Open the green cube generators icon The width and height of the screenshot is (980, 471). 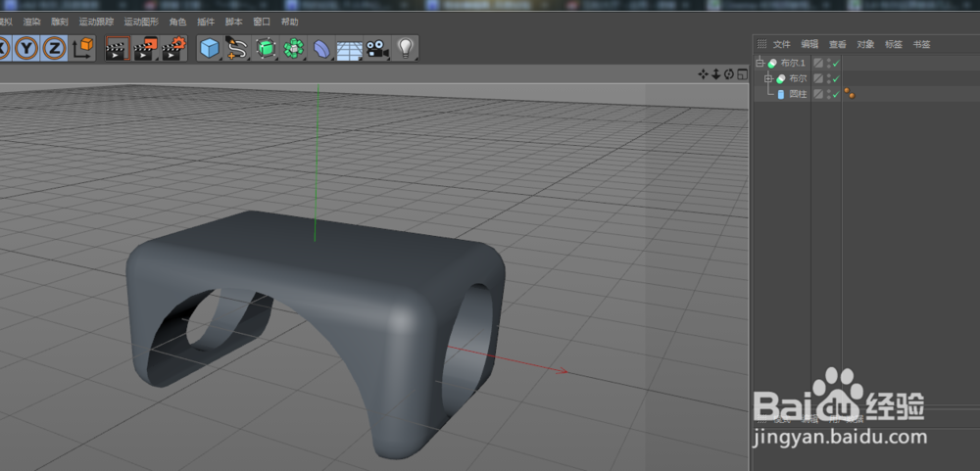267,48
